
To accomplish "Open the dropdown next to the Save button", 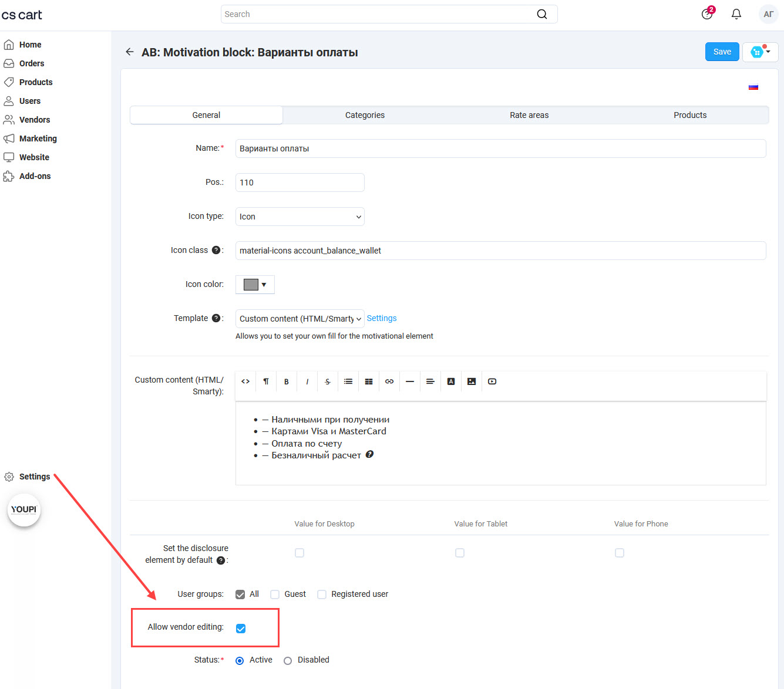I will tap(760, 52).
